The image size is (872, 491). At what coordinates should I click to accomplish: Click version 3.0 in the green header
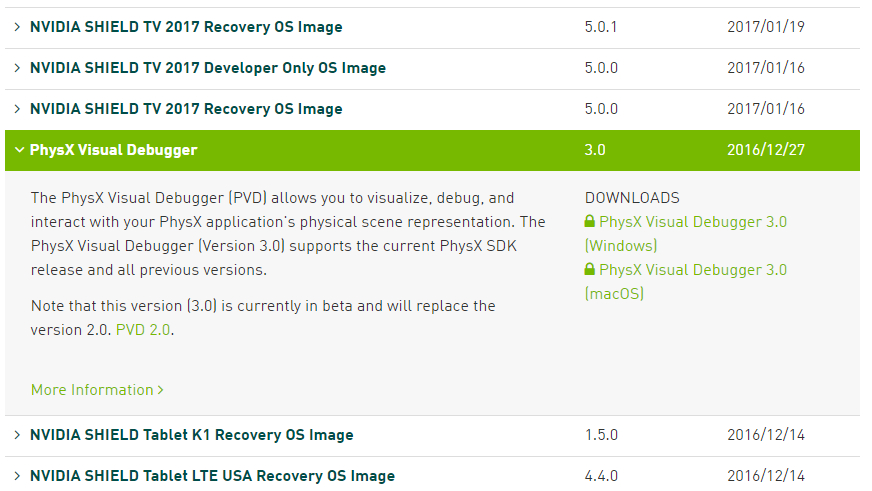click(x=595, y=150)
